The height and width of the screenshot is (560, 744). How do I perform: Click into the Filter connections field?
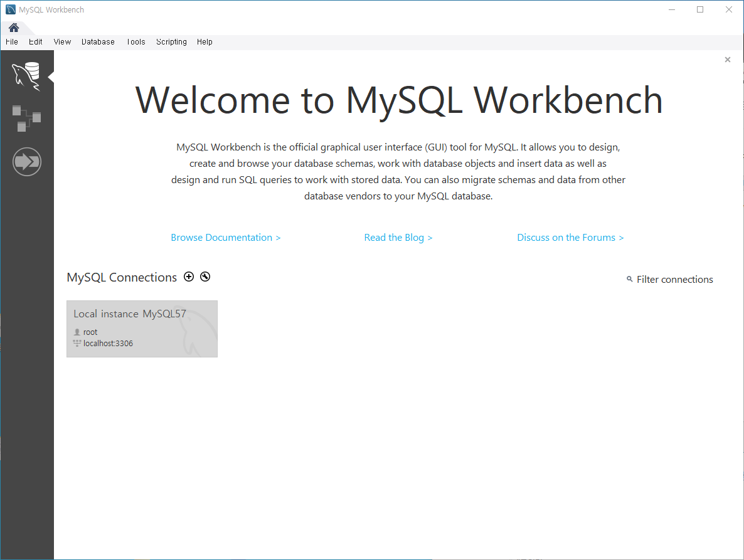675,280
